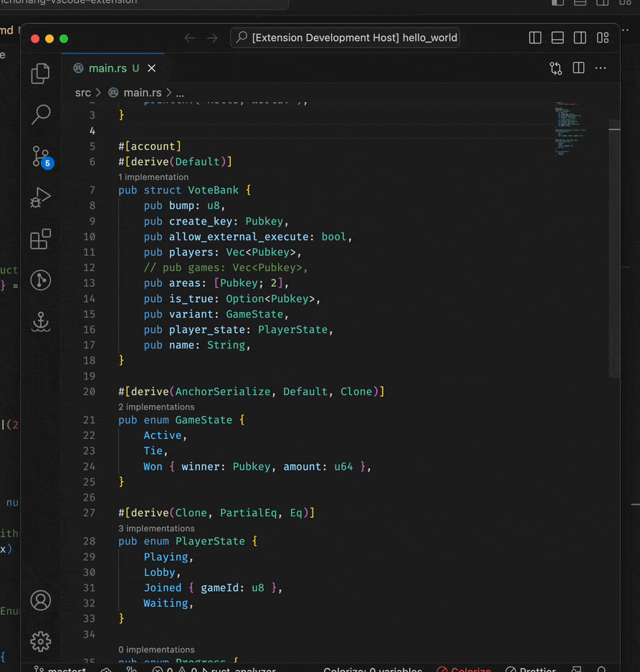This screenshot has width=640, height=672.
Task: Click the commented 'pub games' line
Action: [x=226, y=268]
